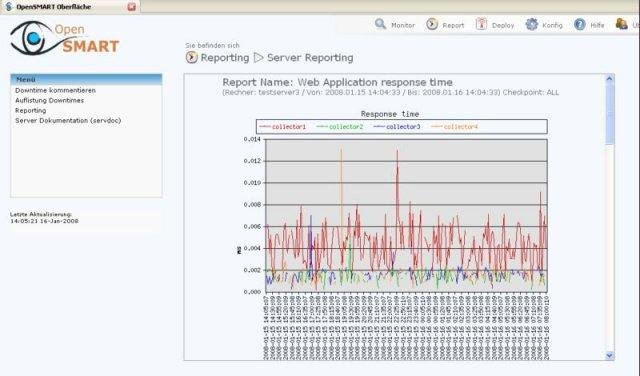Click the Hilfe question mark icon

point(580,24)
